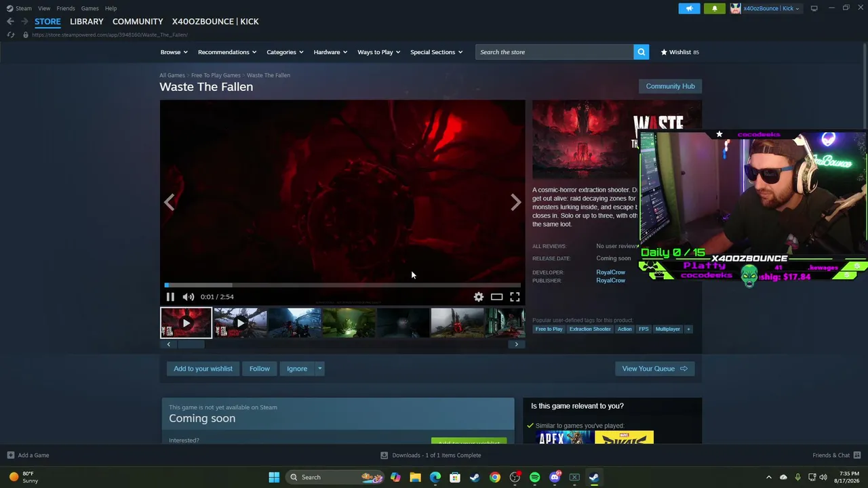This screenshot has height=488, width=868.
Task: Click the Community Hub button
Action: click(x=670, y=86)
